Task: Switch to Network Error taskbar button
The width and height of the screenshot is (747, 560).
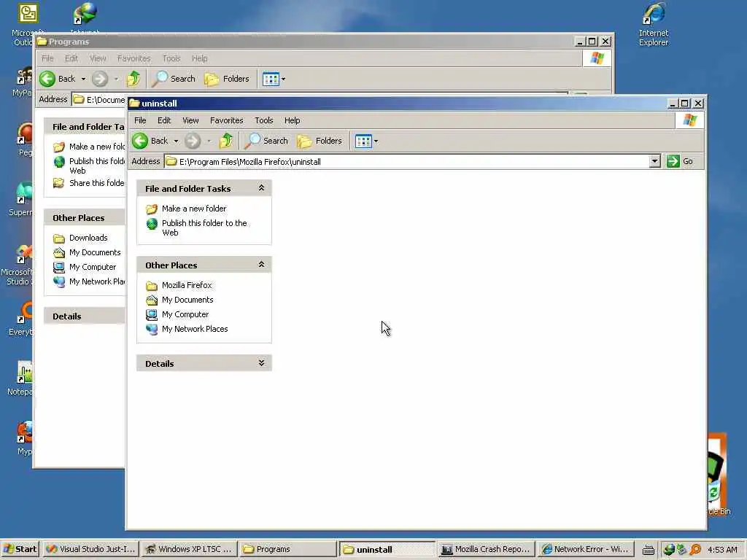Action: tap(586, 550)
